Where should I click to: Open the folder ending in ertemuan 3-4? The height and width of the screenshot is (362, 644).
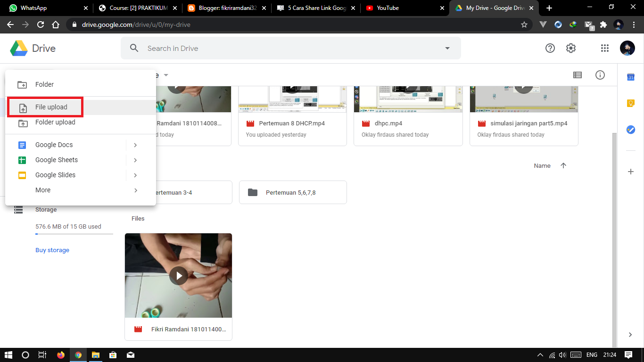coord(194,192)
